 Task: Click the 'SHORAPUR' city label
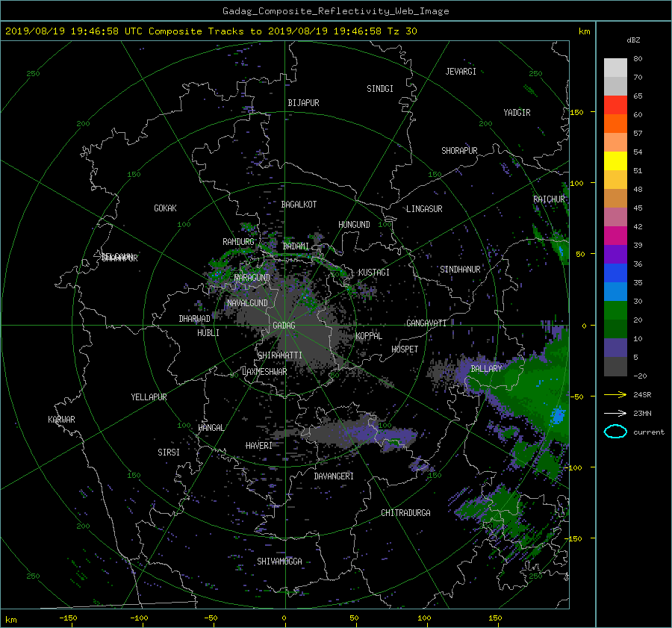[x=459, y=151]
